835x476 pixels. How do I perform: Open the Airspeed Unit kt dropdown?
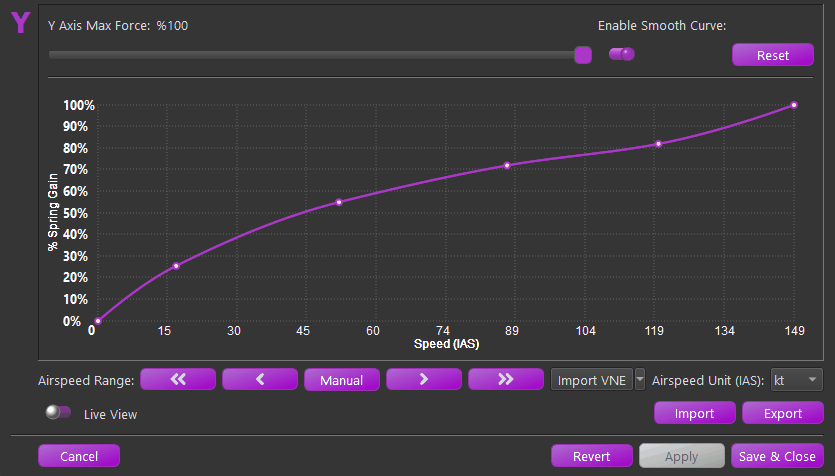pos(796,380)
